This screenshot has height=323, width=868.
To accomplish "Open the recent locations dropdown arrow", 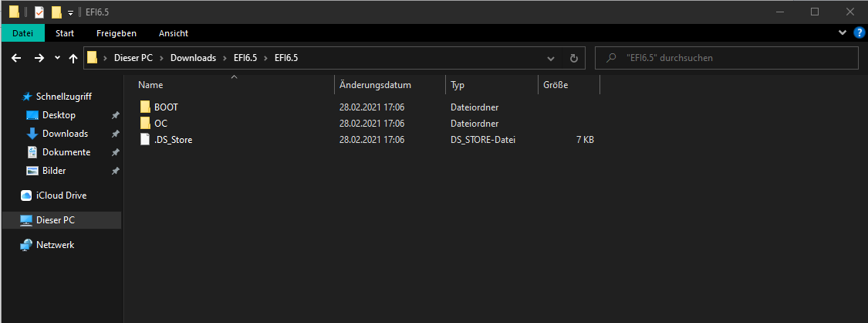I will tap(57, 59).
